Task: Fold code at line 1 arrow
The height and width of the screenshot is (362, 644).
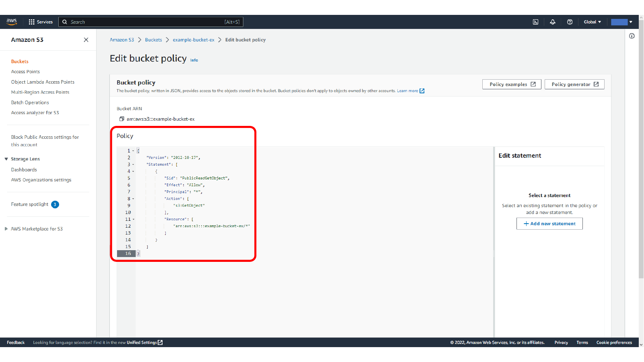Action: pyautogui.click(x=133, y=151)
